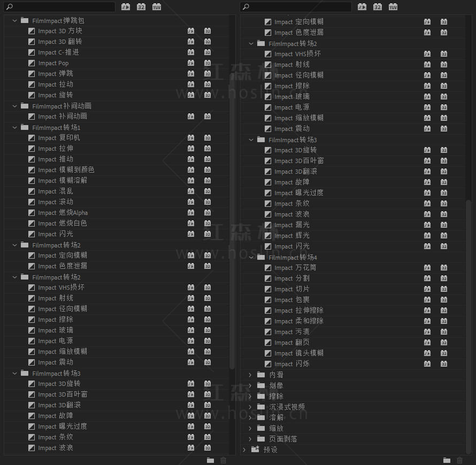Viewport: 476px width, 465px height.
Task: Focus the right panel effects search field
Action: tap(296, 6)
